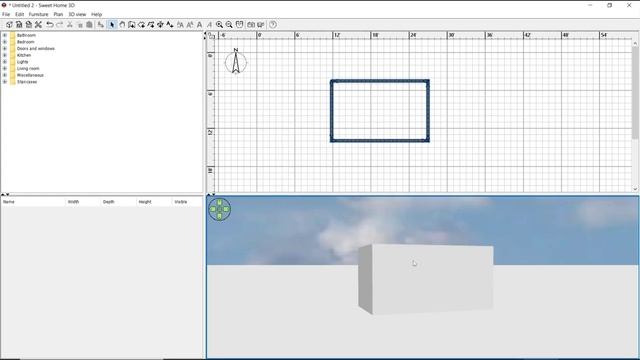
Task: Open the Plan menu
Action: 58,14
